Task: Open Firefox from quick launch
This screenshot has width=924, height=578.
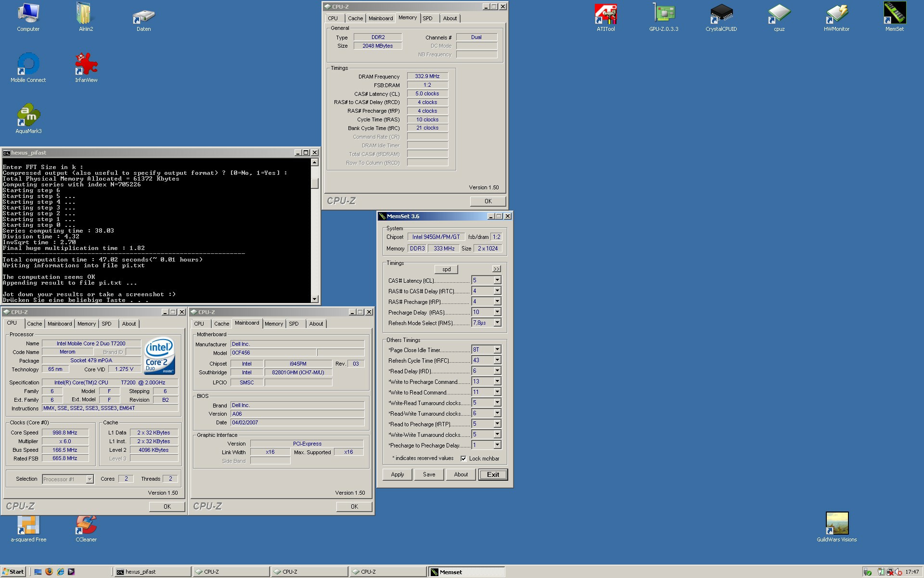Action: click(x=49, y=572)
